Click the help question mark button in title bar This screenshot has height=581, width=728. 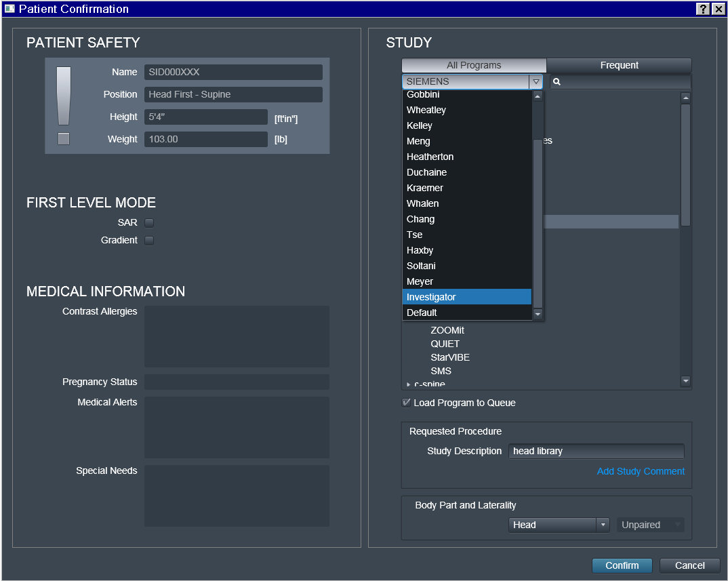tap(703, 9)
